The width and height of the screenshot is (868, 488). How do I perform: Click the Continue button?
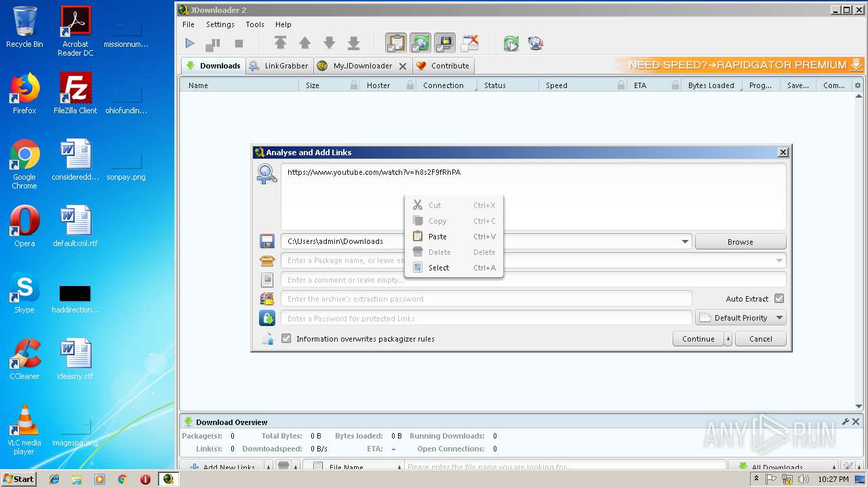click(698, 339)
